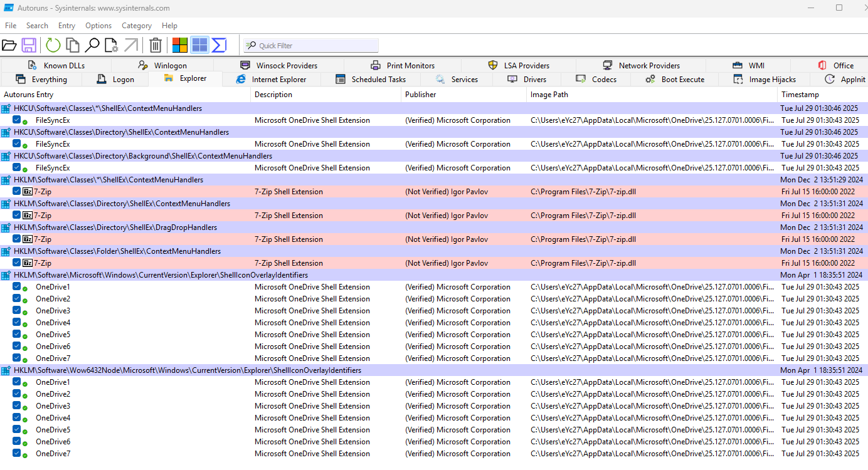Switch to the Office tab
The width and height of the screenshot is (868, 470).
[x=835, y=65]
